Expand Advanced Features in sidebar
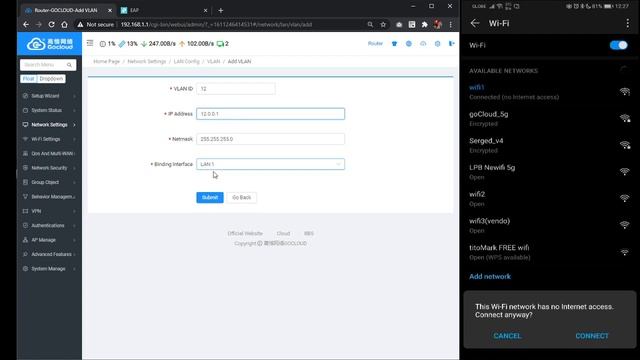Image resolution: width=640 pixels, height=360 pixels. click(x=49, y=254)
